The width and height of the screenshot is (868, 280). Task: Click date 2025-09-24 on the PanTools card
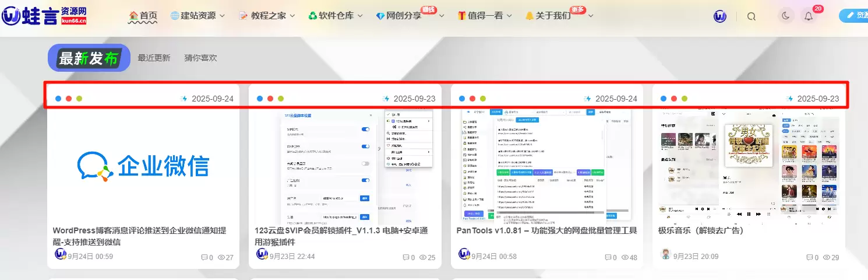click(x=616, y=99)
